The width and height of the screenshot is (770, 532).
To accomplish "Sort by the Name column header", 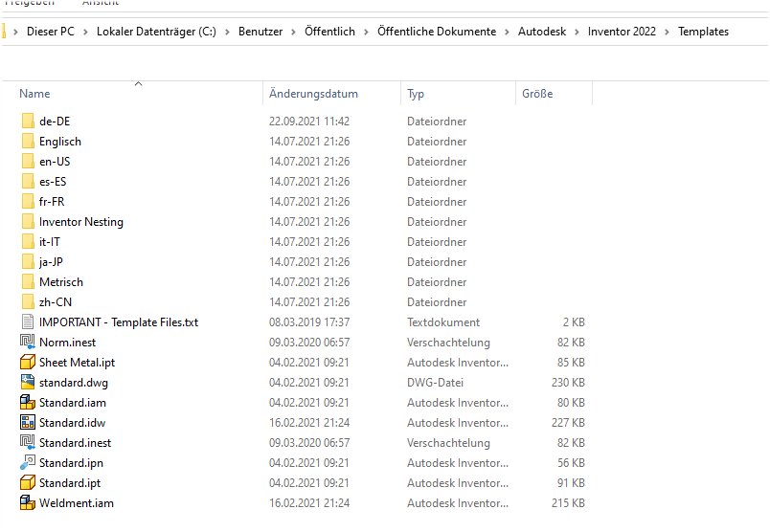I will click(34, 93).
